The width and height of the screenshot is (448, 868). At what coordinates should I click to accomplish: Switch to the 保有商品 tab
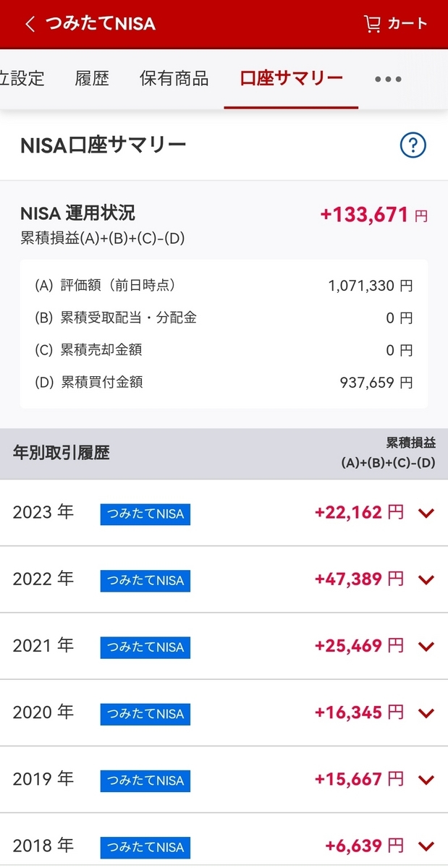tap(174, 79)
